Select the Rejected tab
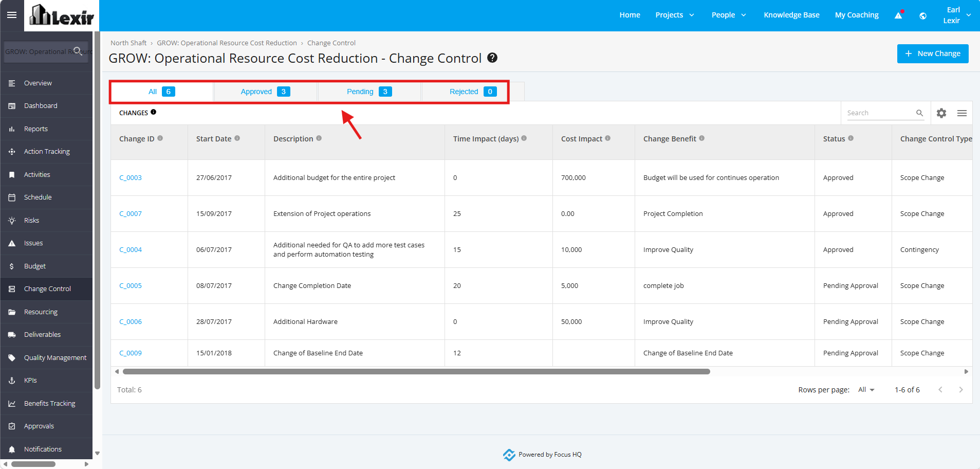The height and width of the screenshot is (469, 980). point(473,92)
